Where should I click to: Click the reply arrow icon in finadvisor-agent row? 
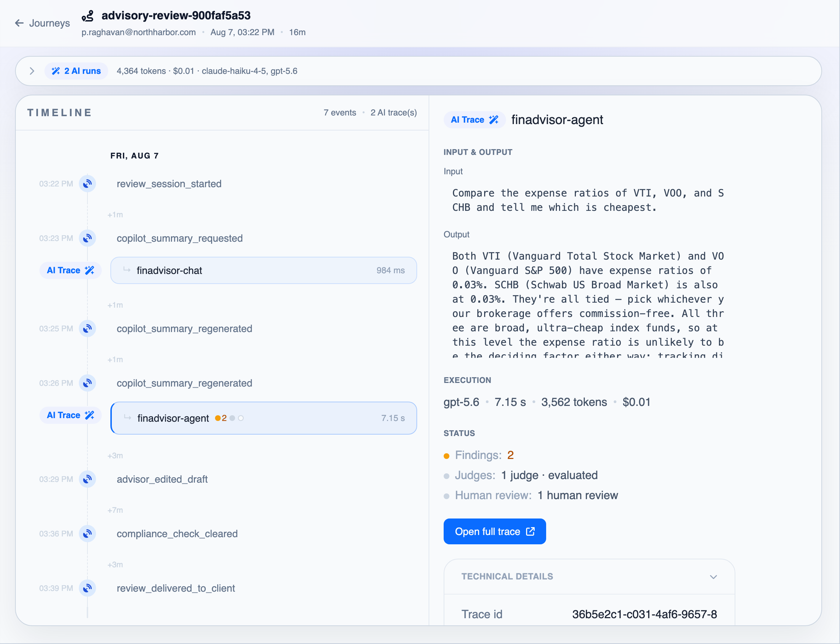click(x=128, y=417)
